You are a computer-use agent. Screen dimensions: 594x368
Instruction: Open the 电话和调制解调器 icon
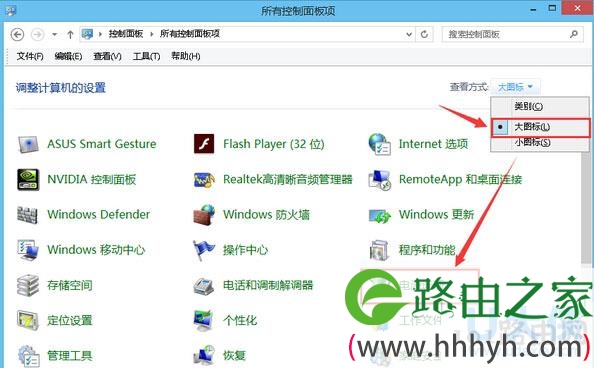204,286
